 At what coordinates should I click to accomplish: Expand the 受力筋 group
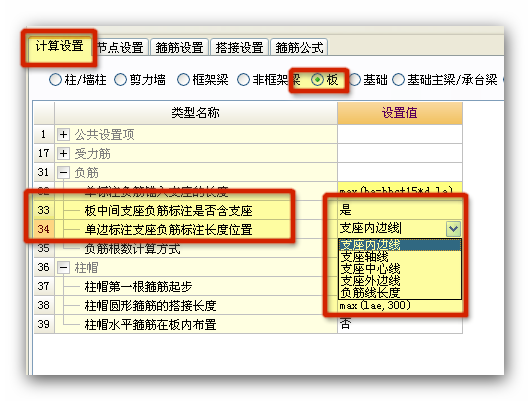point(63,154)
